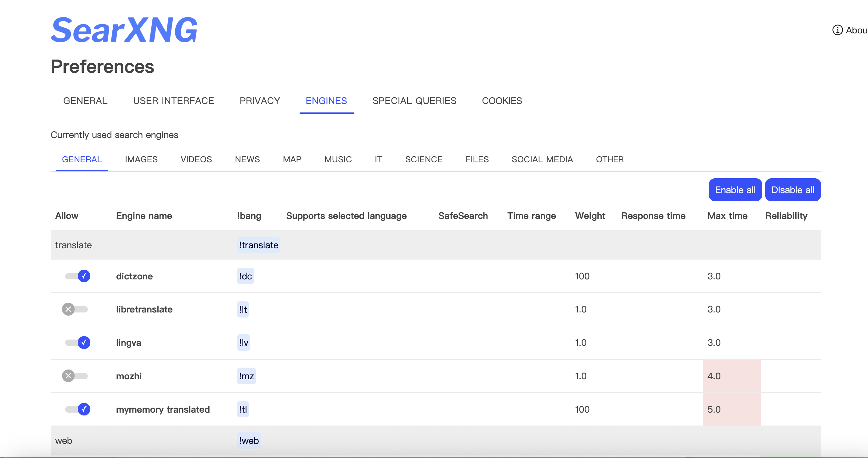Click the !web bang badge

coord(249,440)
